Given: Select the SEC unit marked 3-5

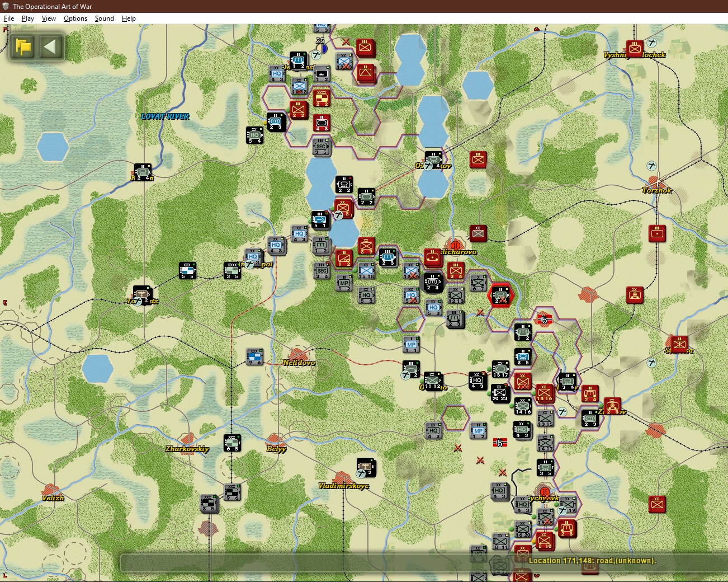Looking at the screenshot, I should click(x=321, y=147).
